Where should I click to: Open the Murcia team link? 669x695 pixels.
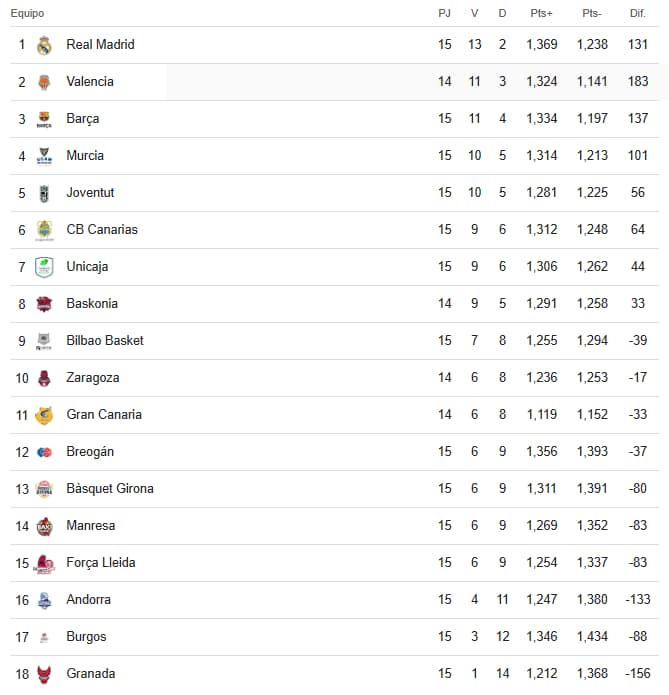point(85,156)
